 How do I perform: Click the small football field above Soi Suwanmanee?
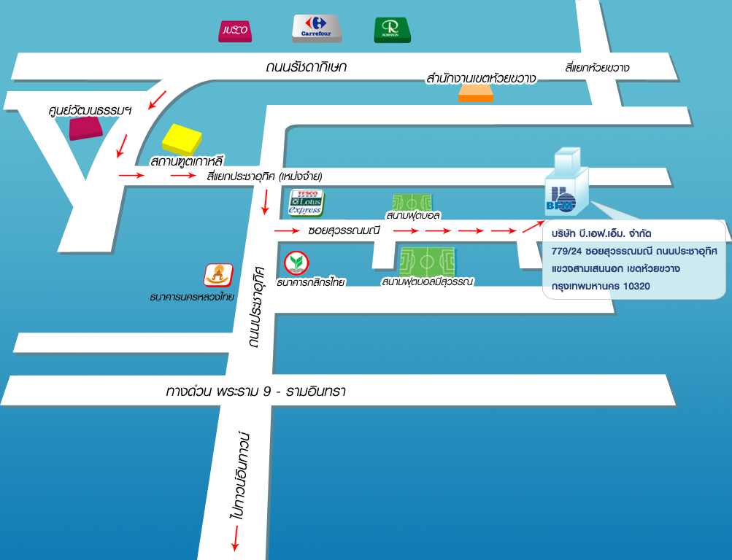pos(412,203)
